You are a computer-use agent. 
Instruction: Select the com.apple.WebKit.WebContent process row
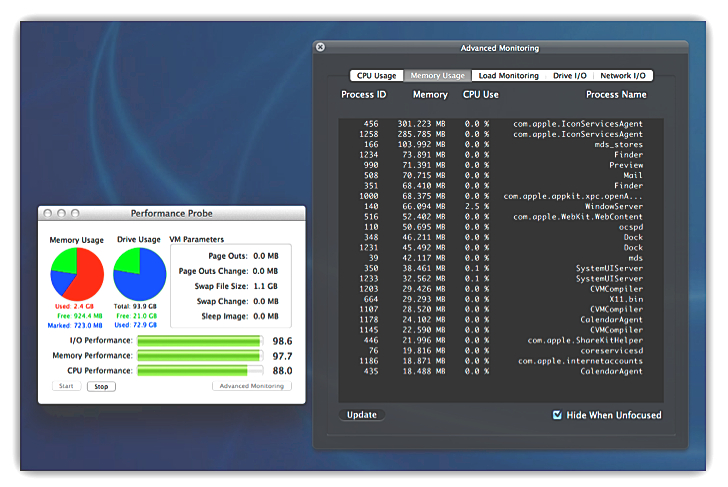point(501,217)
